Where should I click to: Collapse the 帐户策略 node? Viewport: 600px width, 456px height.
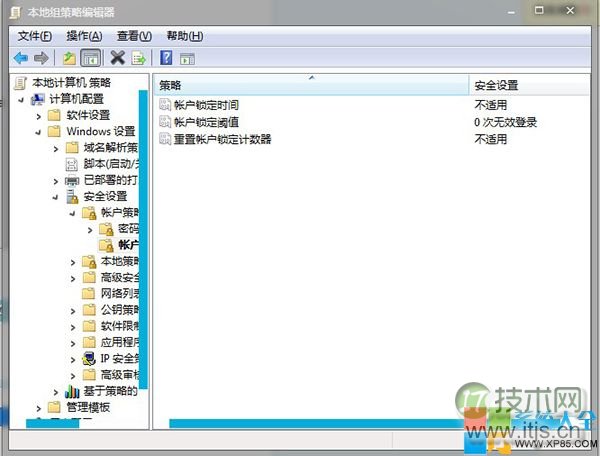point(73,213)
